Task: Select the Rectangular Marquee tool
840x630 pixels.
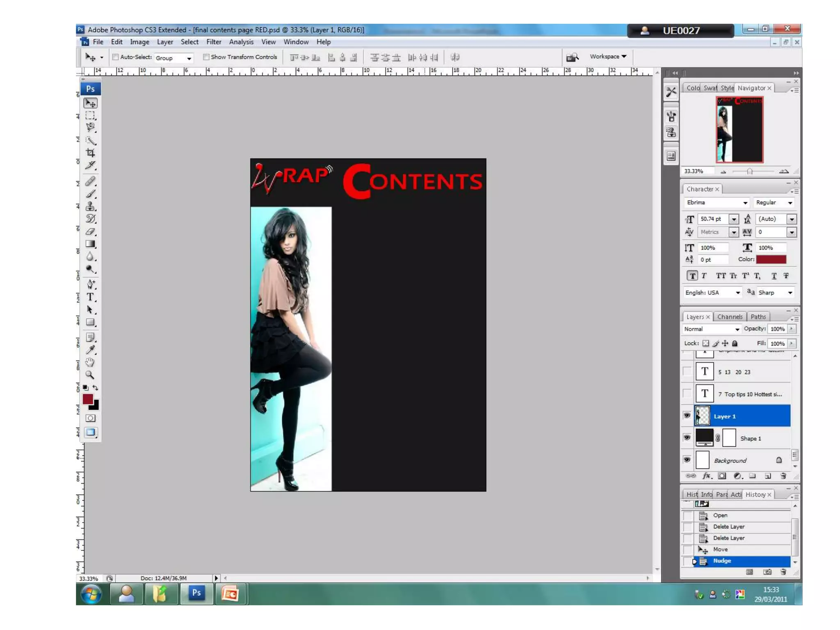Action: [x=90, y=115]
